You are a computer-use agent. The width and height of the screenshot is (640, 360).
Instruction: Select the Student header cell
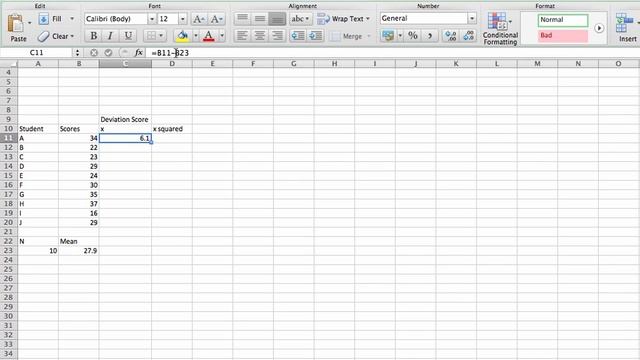[x=38, y=129]
